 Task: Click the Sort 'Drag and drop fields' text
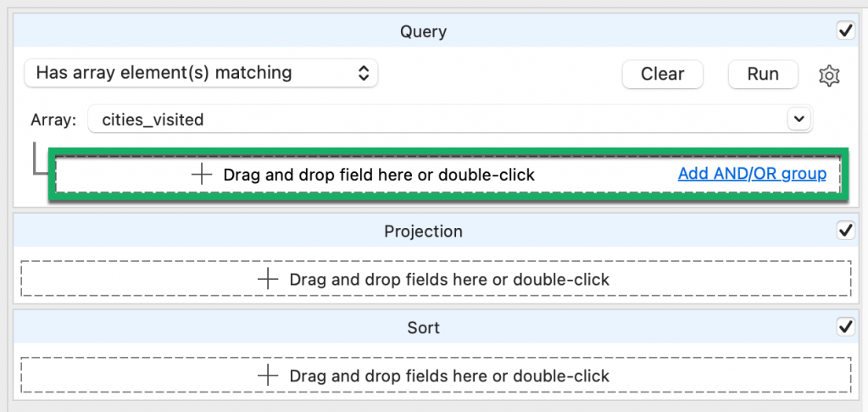point(449,375)
